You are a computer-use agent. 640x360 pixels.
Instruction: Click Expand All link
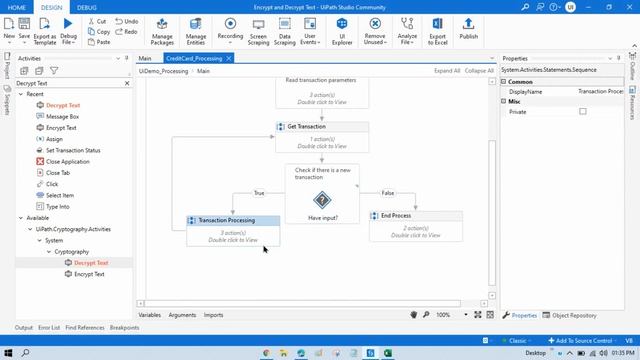(x=447, y=71)
